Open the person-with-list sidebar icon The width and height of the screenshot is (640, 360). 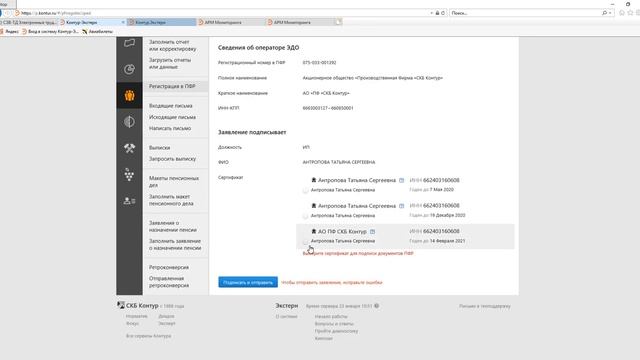point(129,201)
